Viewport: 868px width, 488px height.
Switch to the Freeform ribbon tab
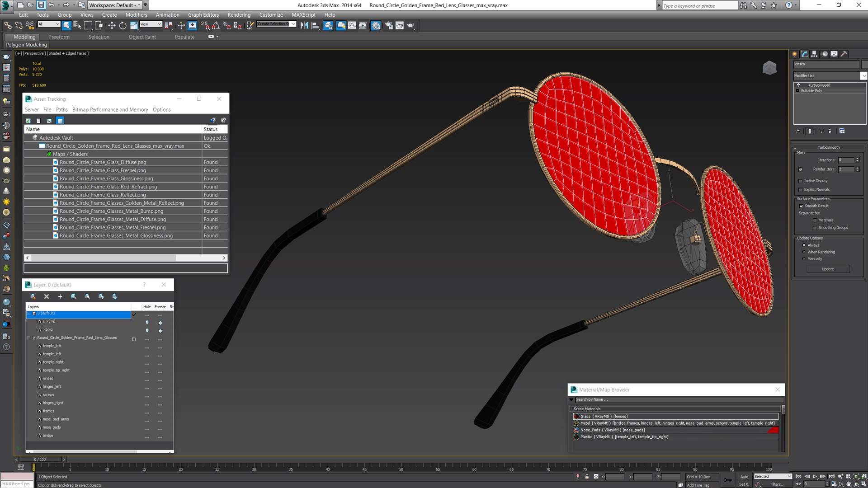click(59, 37)
